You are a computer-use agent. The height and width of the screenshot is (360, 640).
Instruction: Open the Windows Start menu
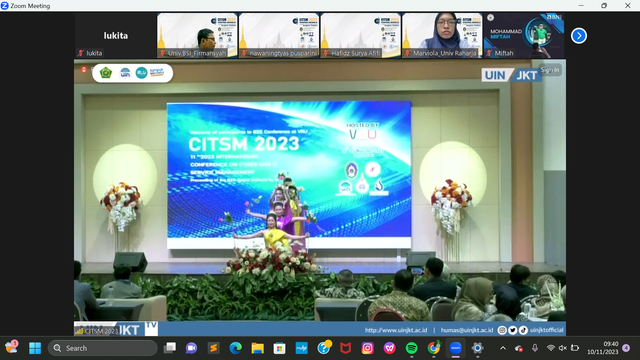(x=35, y=348)
